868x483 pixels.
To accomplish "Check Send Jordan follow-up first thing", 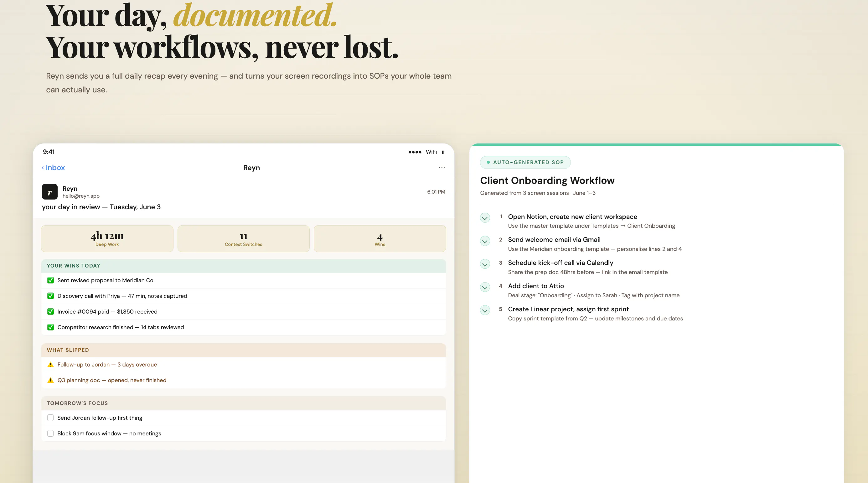I will tap(50, 418).
